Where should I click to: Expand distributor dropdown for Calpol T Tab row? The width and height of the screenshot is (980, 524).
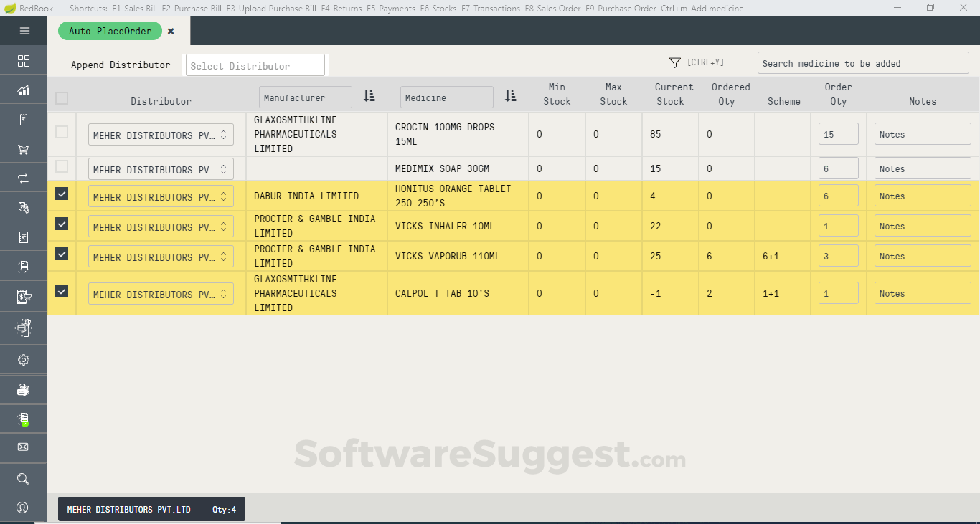pyautogui.click(x=161, y=294)
